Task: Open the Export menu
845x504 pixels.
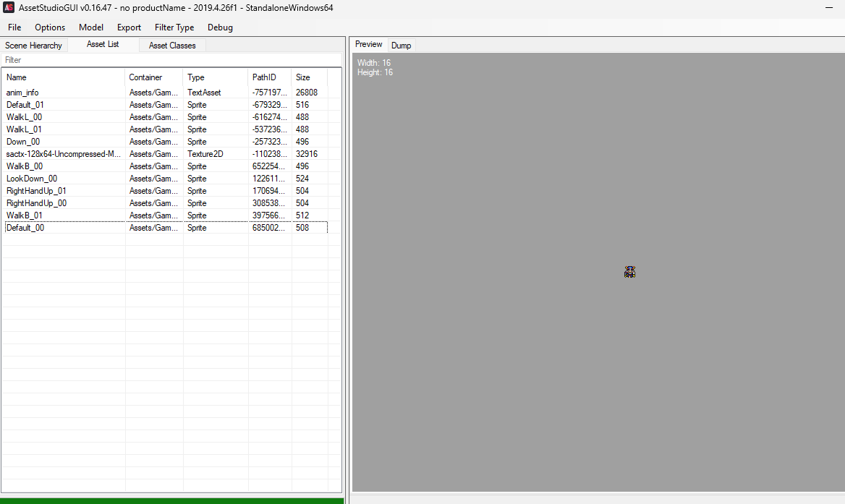Action: [x=129, y=27]
